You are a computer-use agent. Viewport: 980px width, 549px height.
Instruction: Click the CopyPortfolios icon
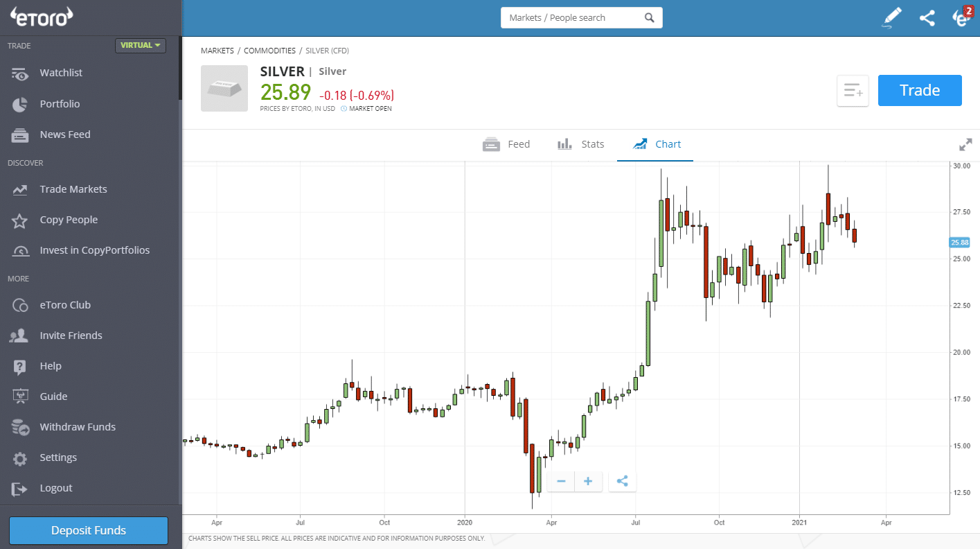[19, 251]
